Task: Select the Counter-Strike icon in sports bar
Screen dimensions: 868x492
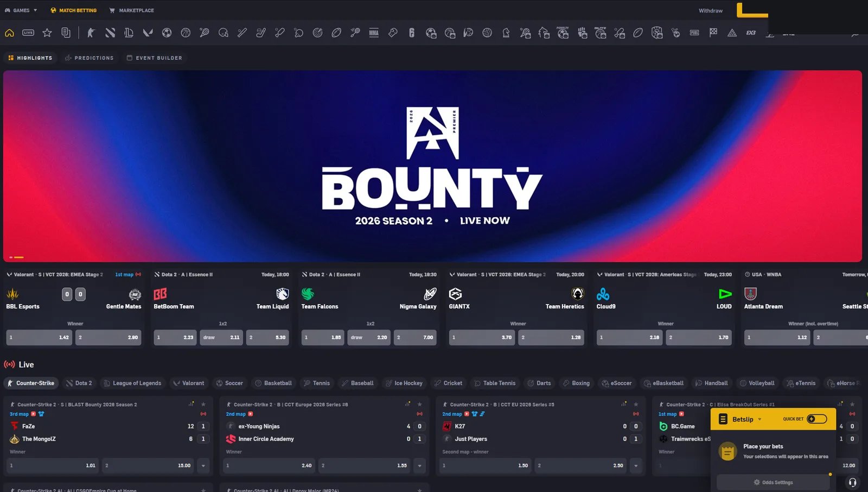Action: point(91,33)
